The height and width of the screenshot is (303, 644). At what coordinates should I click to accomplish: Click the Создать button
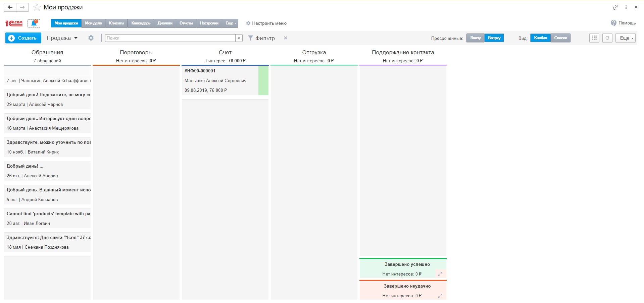(23, 38)
